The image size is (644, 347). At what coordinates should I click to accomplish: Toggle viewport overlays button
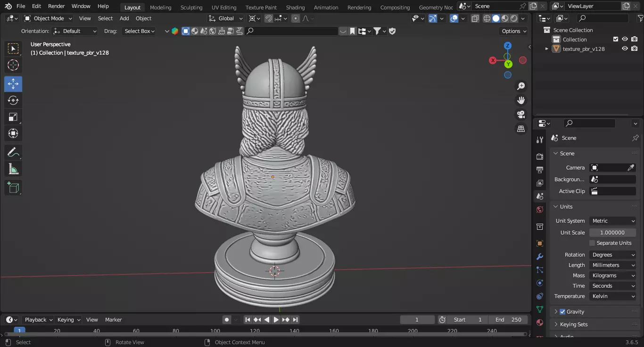pos(454,18)
